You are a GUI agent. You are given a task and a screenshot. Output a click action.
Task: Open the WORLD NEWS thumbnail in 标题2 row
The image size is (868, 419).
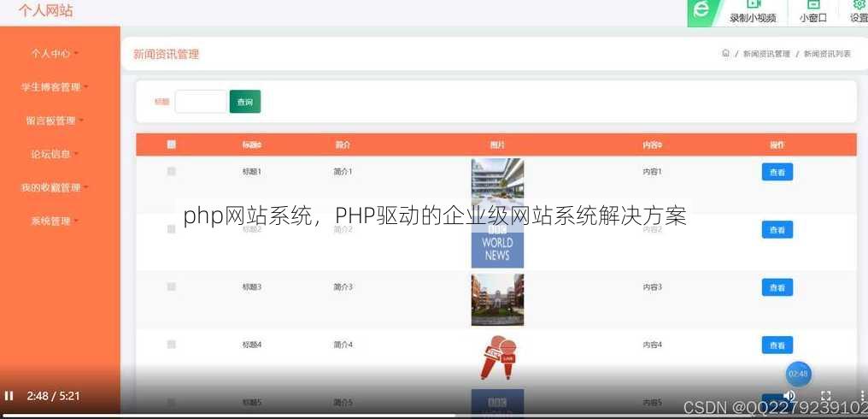click(x=497, y=244)
